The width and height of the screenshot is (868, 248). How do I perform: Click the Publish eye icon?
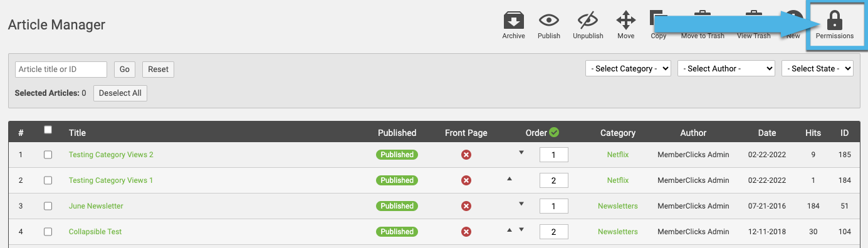click(549, 20)
